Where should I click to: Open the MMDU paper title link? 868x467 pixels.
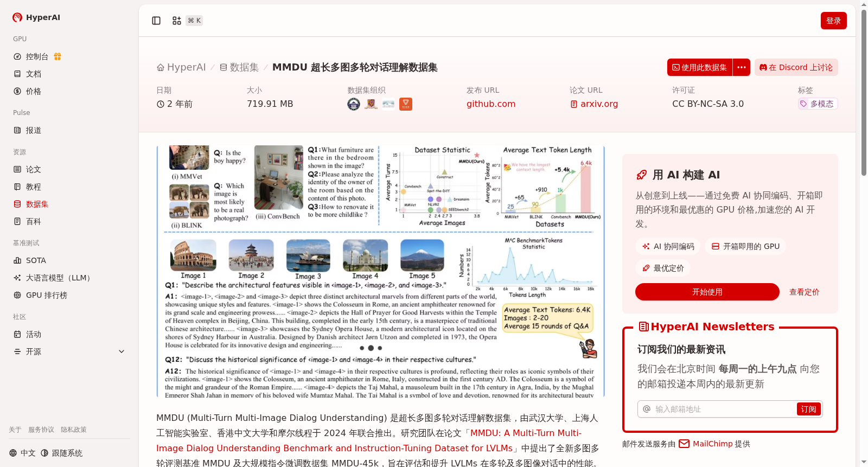click(369, 440)
